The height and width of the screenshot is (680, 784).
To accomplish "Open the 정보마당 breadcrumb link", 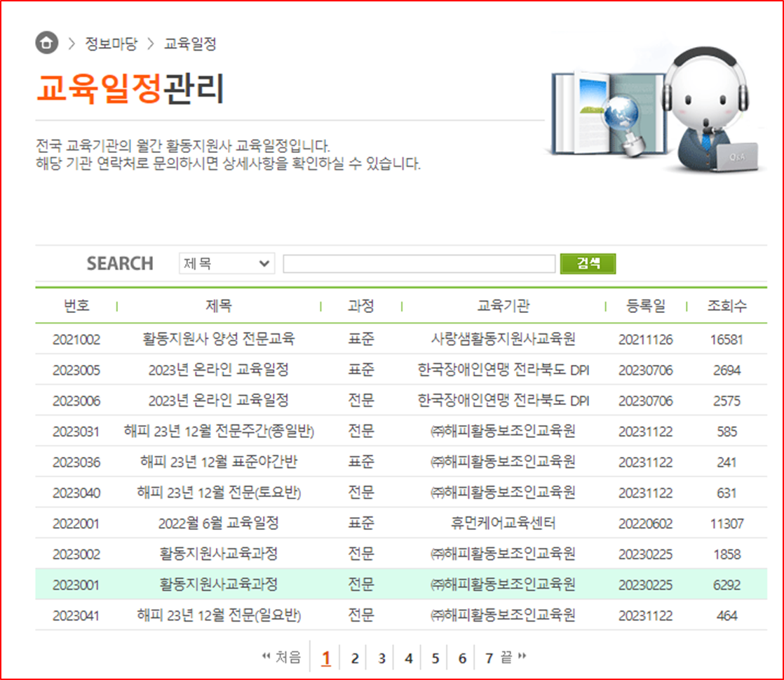I will (111, 44).
